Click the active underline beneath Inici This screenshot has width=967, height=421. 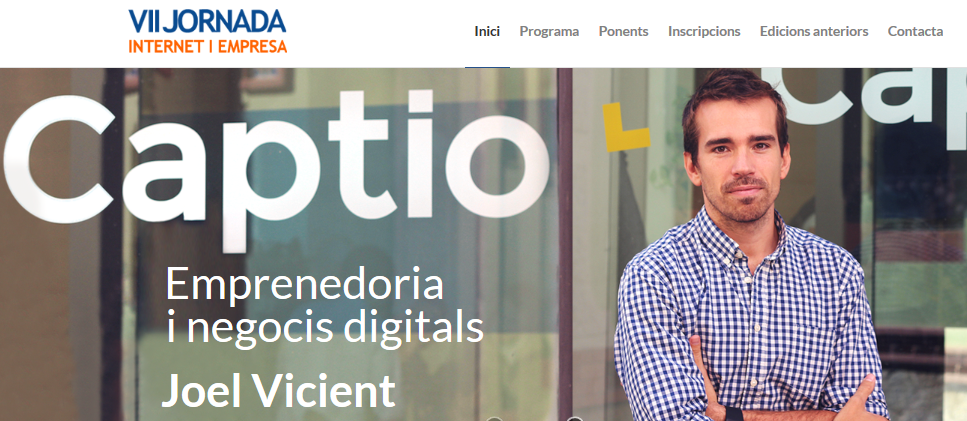tap(487, 67)
